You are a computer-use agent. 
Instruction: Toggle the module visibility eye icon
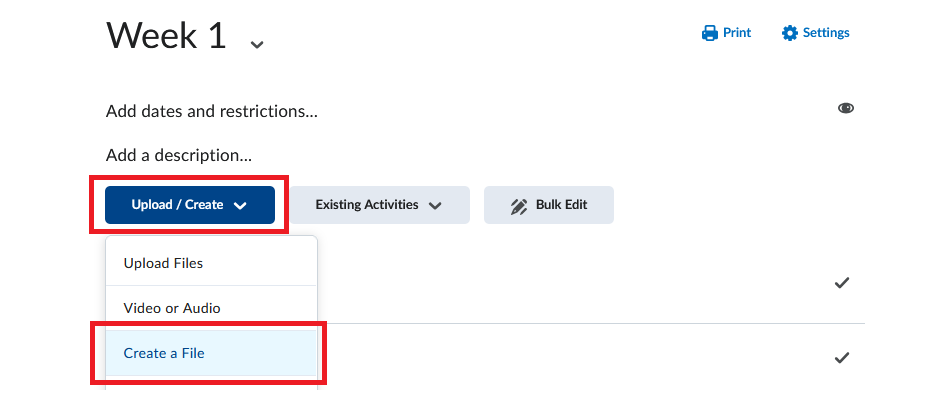846,109
